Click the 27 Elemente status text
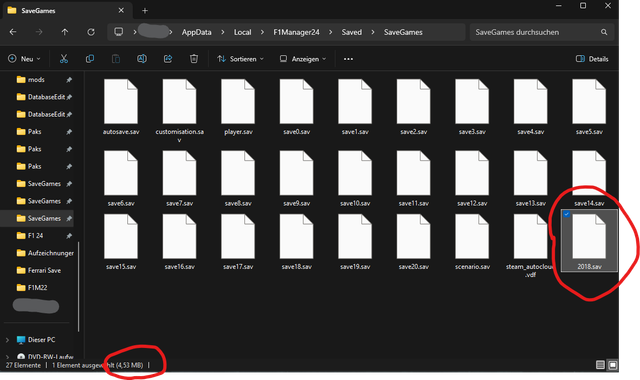The image size is (640, 380). 23,365
